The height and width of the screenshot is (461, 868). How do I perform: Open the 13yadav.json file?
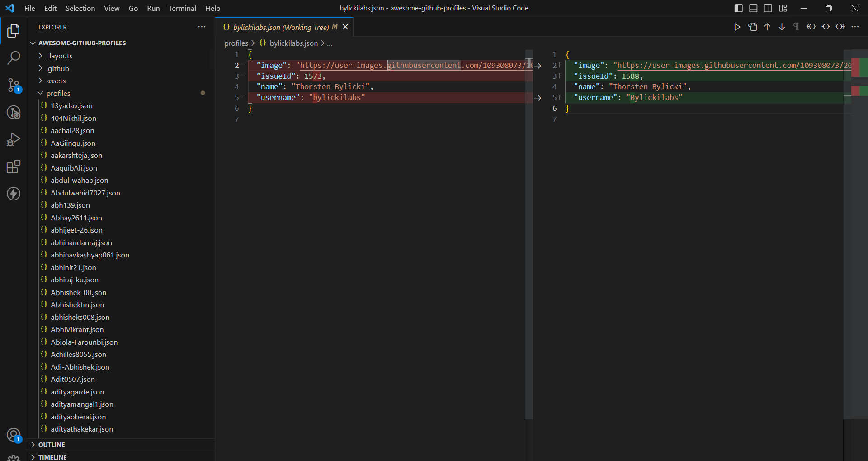(71, 105)
